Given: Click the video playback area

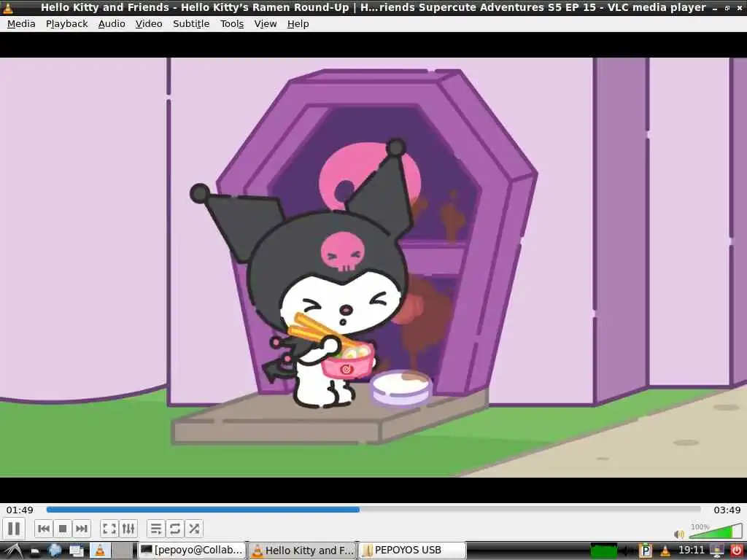Looking at the screenshot, I should point(373,267).
